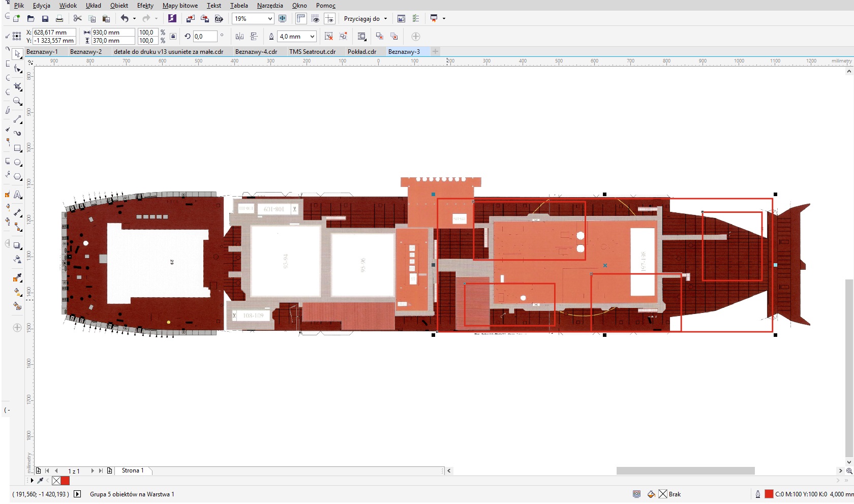Viewport: 854px width, 504px height.
Task: Open the Mapy bitowe menu
Action: click(180, 6)
